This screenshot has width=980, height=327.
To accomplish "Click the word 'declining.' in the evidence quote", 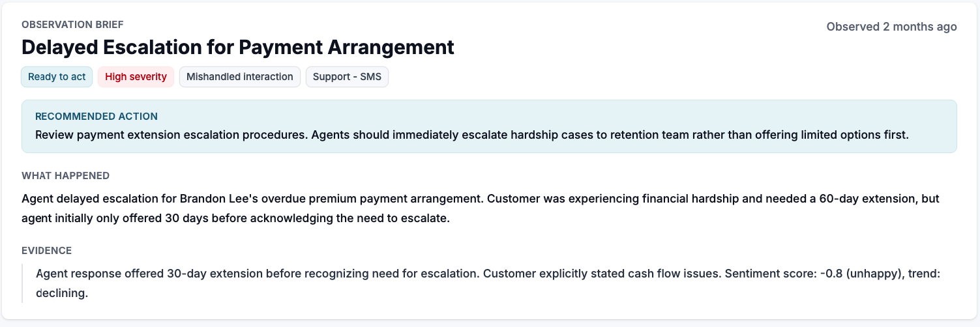I will coord(62,293).
